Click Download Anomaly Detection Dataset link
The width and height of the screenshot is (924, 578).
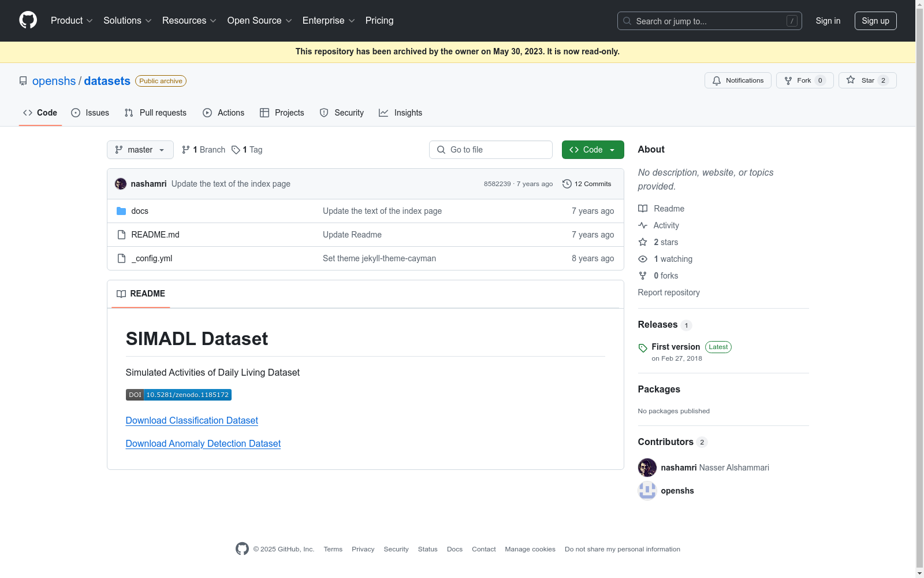[203, 444]
